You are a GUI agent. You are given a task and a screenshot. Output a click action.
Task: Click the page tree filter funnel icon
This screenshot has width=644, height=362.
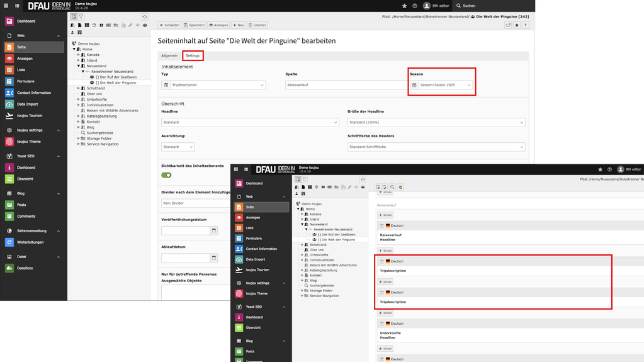click(x=81, y=17)
